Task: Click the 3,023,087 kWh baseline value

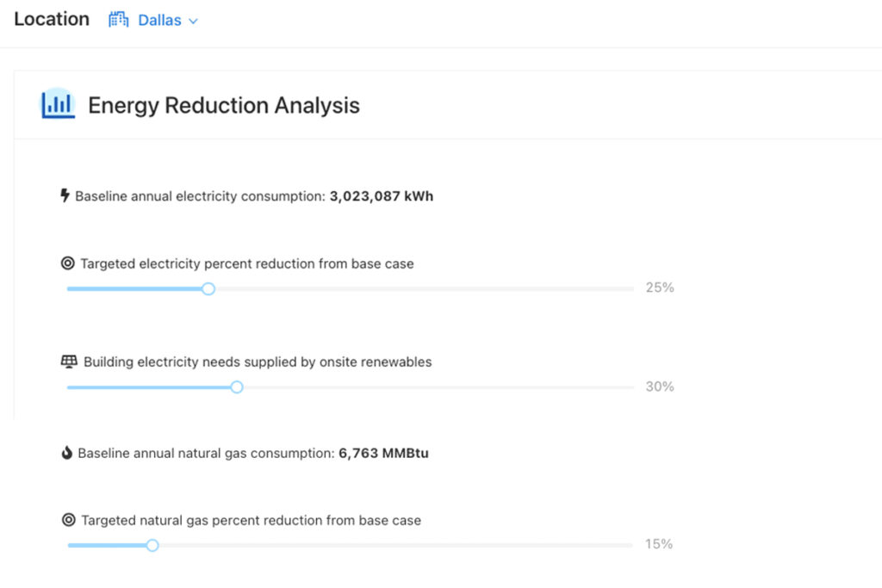Action: [x=382, y=196]
